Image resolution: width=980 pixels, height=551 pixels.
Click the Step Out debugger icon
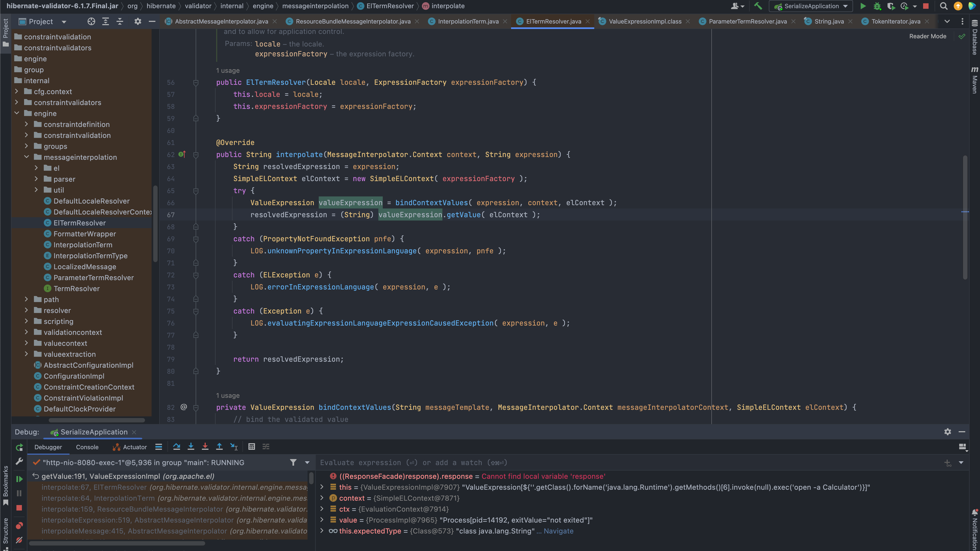point(219,447)
